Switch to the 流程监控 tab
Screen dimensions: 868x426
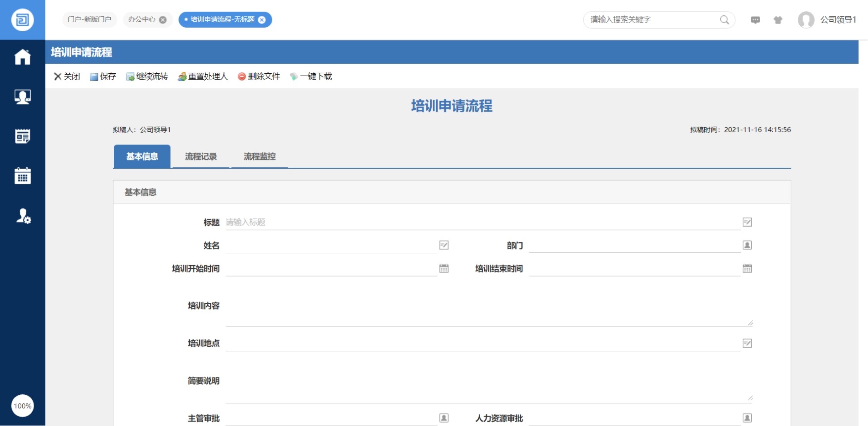coord(260,156)
